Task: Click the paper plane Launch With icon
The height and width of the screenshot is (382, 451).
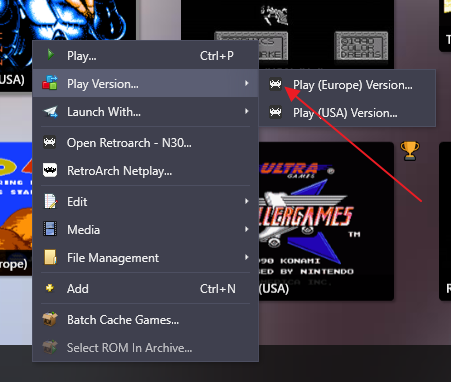Action: (x=50, y=112)
